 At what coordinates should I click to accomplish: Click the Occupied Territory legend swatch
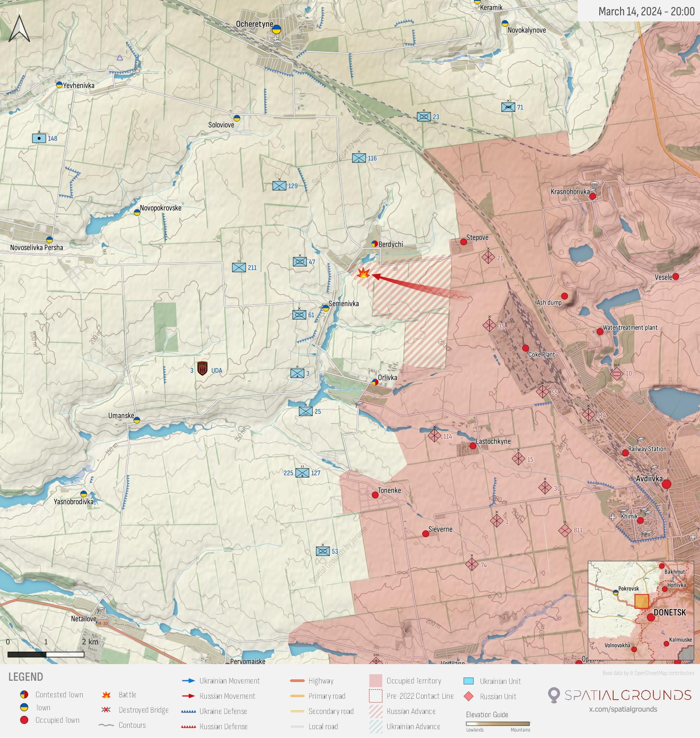tap(376, 681)
